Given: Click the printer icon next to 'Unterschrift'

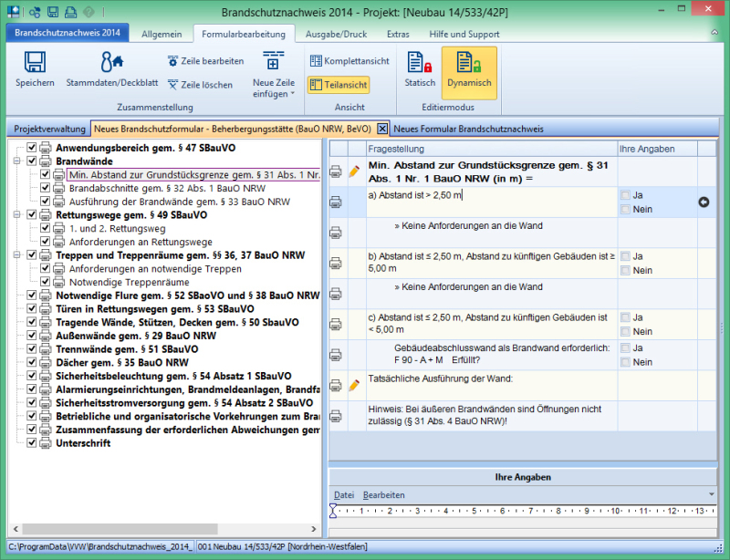Looking at the screenshot, I should 45,443.
